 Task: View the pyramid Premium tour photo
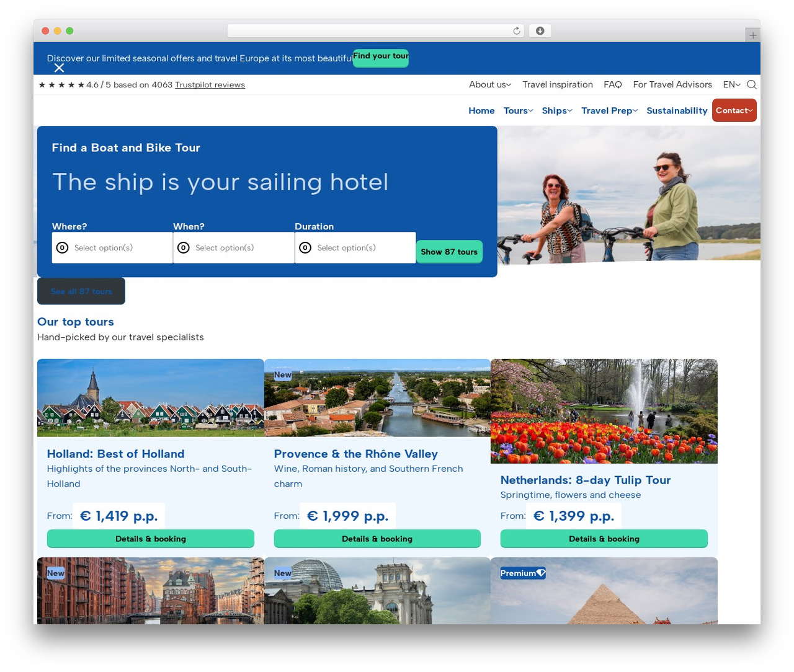[x=604, y=591]
